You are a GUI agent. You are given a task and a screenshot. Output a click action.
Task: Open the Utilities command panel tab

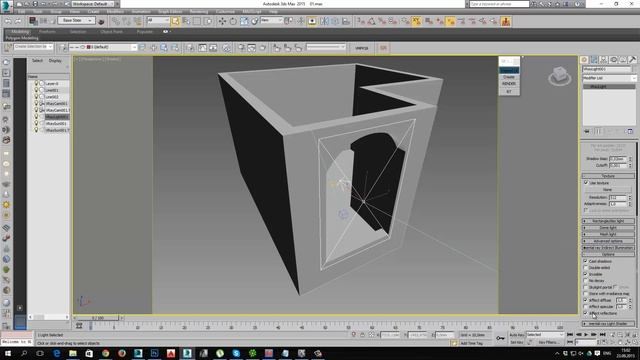pyautogui.click(x=632, y=60)
